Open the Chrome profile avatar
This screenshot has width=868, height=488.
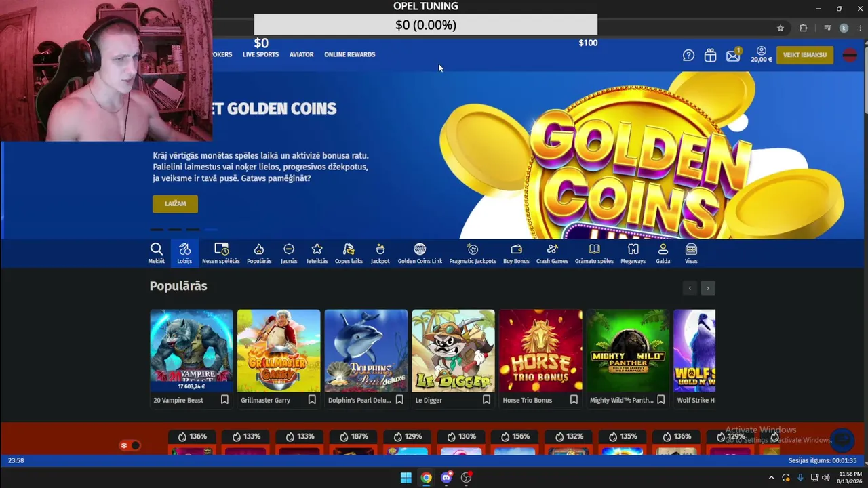[844, 28]
